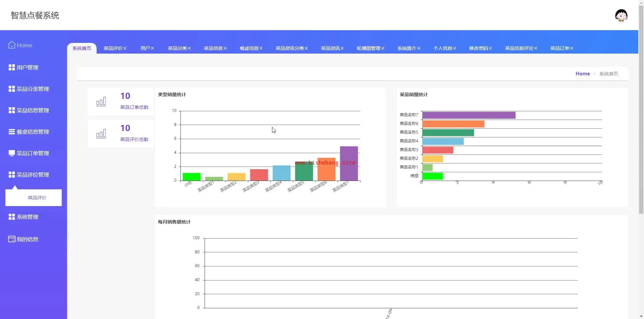Close the 轮播图管理 tab
644x319 pixels.
click(383, 48)
